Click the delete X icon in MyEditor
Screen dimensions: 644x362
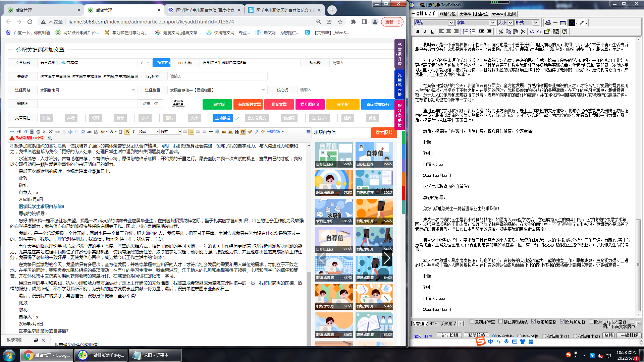(523, 32)
